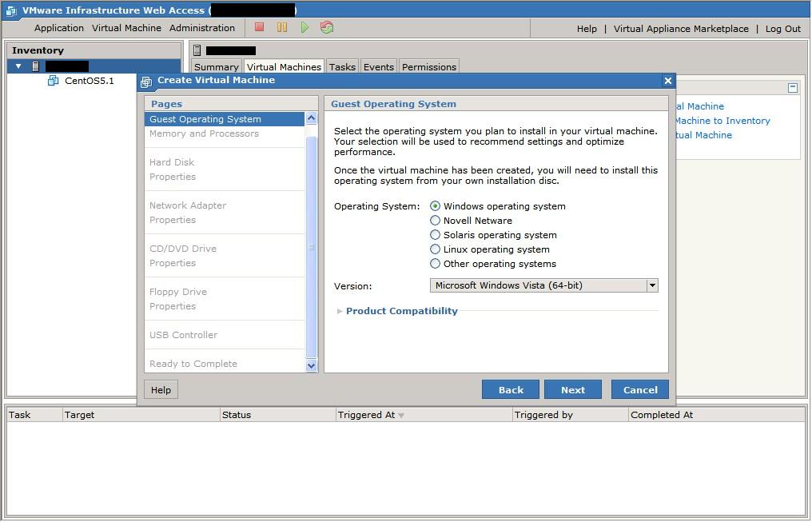This screenshot has width=812, height=522.
Task: Click the Target column header
Action: (141, 415)
